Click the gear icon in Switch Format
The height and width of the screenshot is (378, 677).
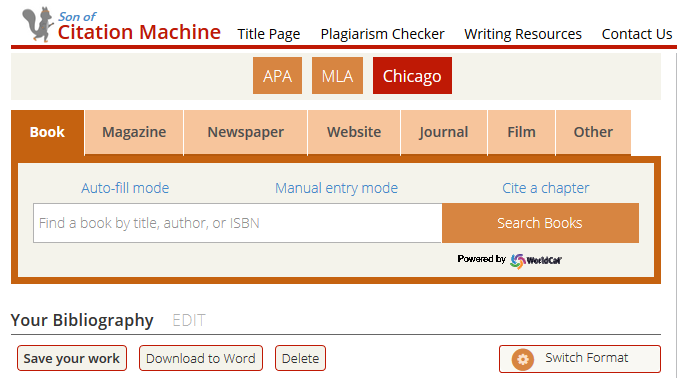pyautogui.click(x=522, y=359)
